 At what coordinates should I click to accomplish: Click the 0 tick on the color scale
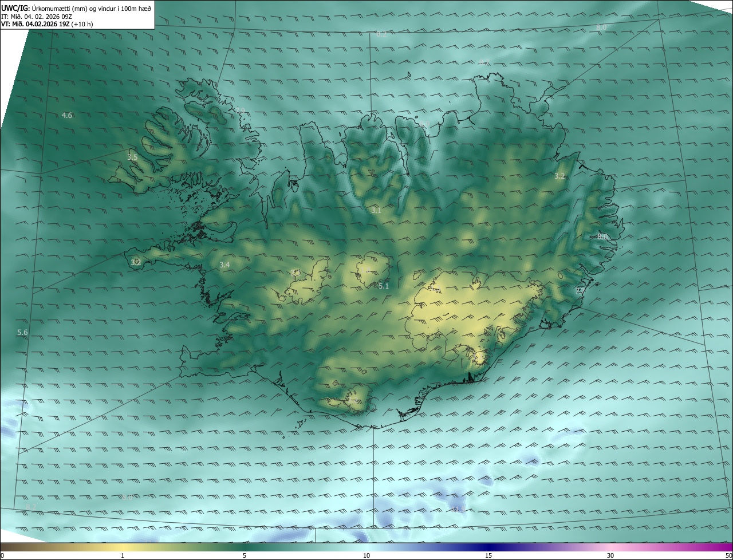(2, 555)
